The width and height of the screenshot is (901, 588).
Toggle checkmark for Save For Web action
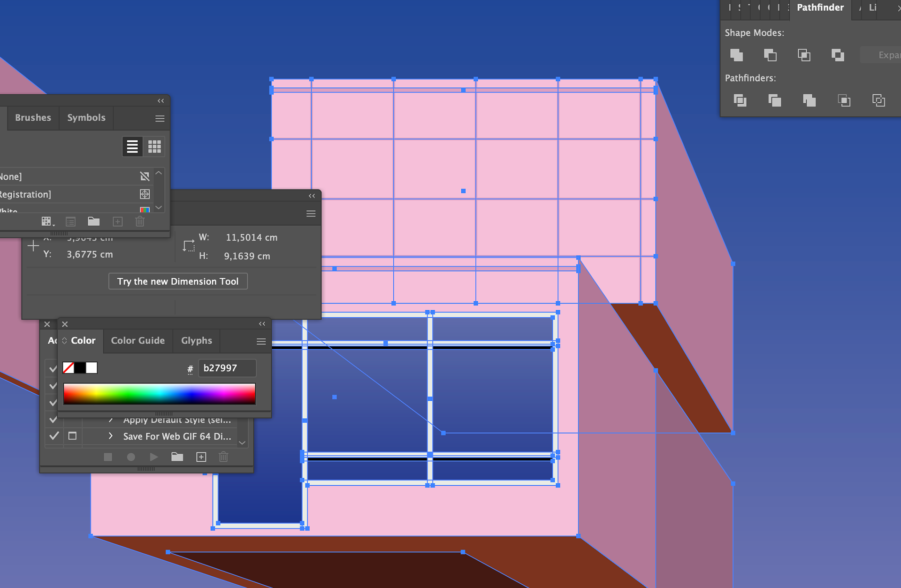coord(54,436)
